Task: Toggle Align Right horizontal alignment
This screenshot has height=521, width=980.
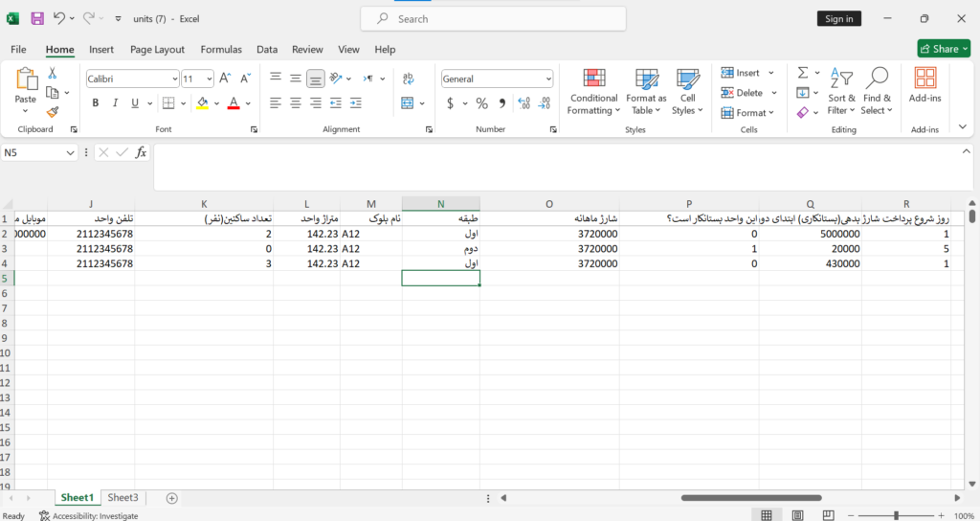Action: (316, 103)
